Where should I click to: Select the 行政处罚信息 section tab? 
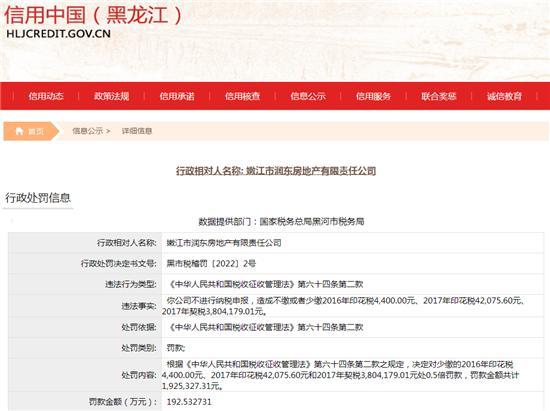pyautogui.click(x=38, y=198)
